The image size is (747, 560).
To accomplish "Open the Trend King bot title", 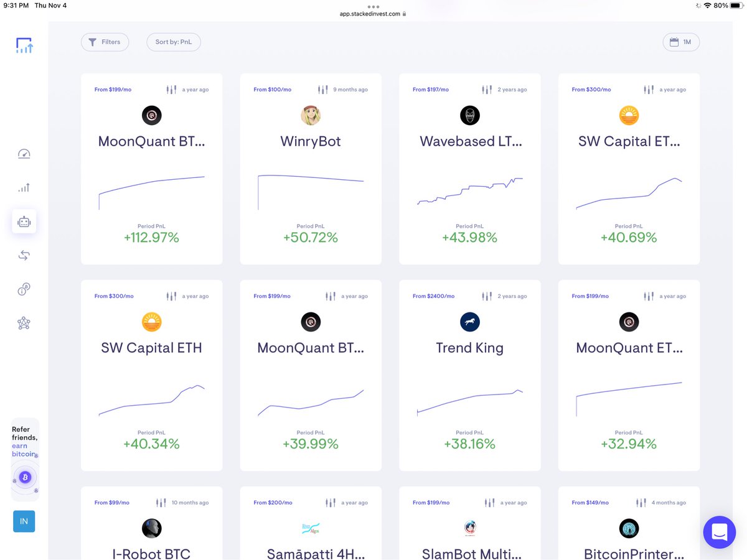I will [470, 348].
